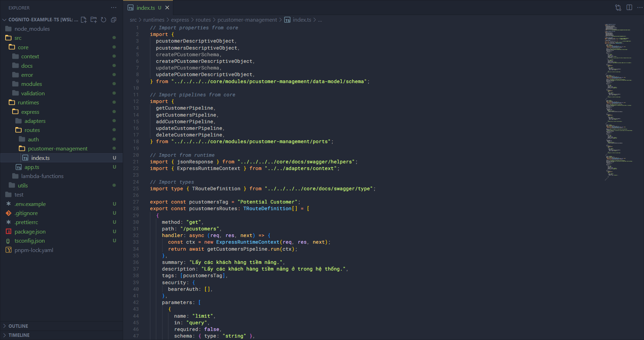This screenshot has width=644, height=340.
Task: Click the routes breadcrumb segment
Action: pos(203,20)
